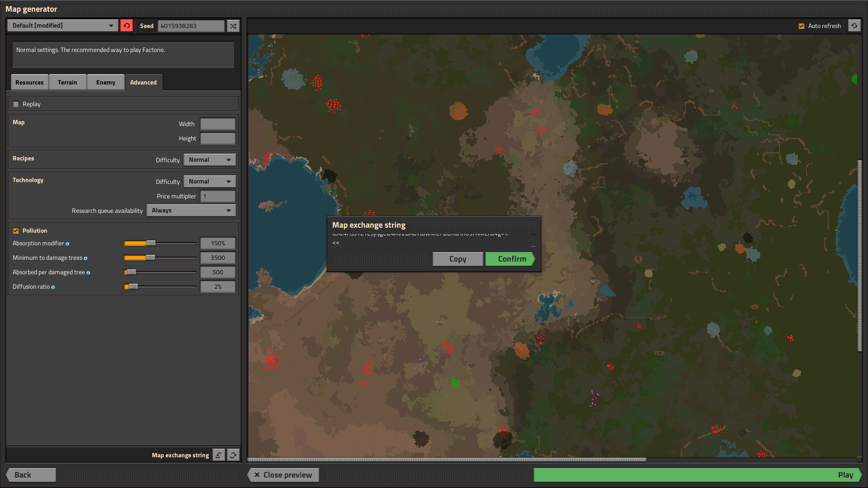Confirm the Map exchange string dialog
The height and width of the screenshot is (488, 868).
tap(511, 259)
